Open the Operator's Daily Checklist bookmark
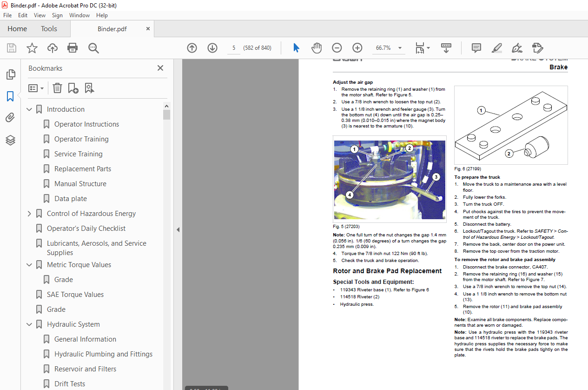588x390 pixels. click(x=86, y=229)
